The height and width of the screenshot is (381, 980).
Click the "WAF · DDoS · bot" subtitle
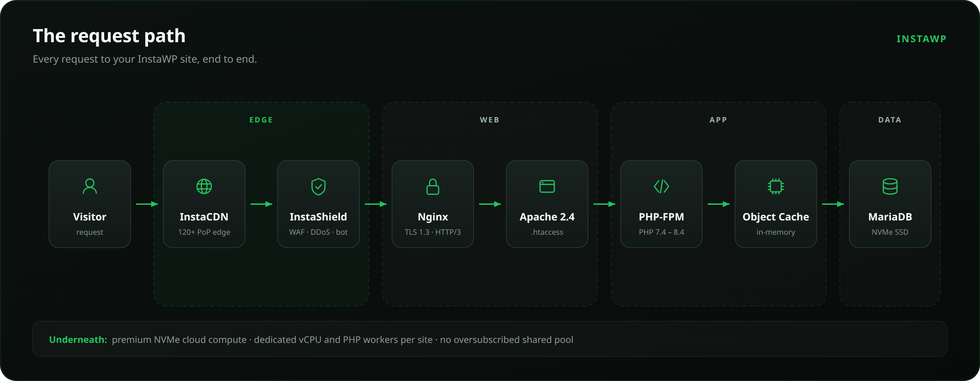pos(318,232)
